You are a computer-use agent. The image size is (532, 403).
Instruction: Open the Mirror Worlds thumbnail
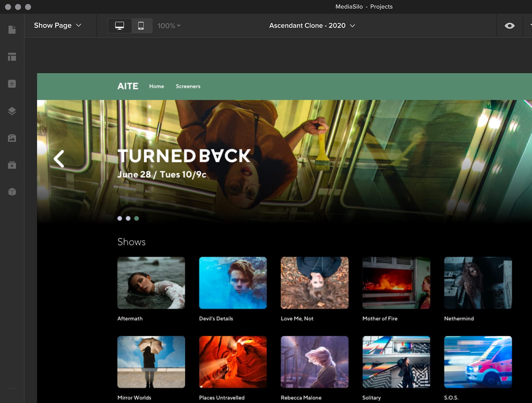(x=151, y=362)
